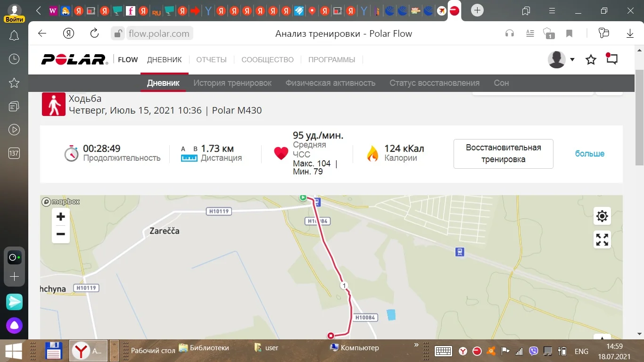Open the СООБЩЕСТВО menu
Screen dimensions: 644x362
267,60
